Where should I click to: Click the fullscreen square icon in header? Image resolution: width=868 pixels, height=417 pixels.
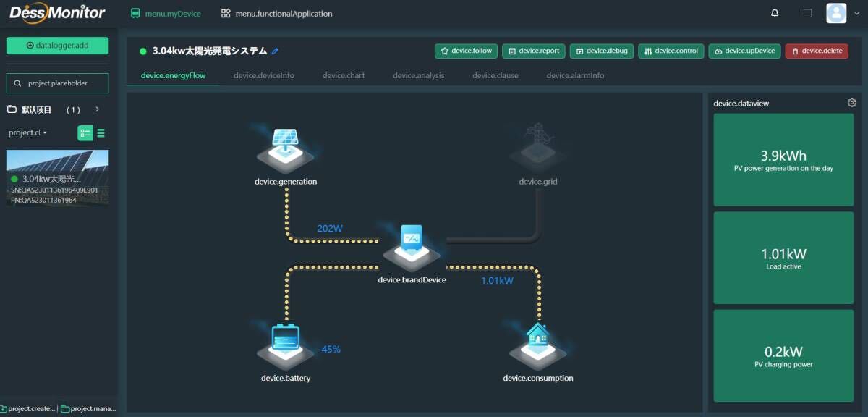point(808,13)
